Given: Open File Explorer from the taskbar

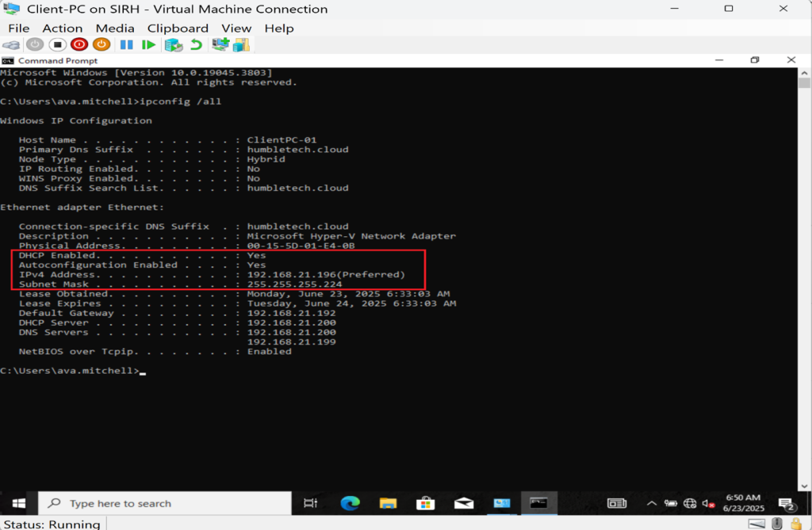Looking at the screenshot, I should 388,504.
